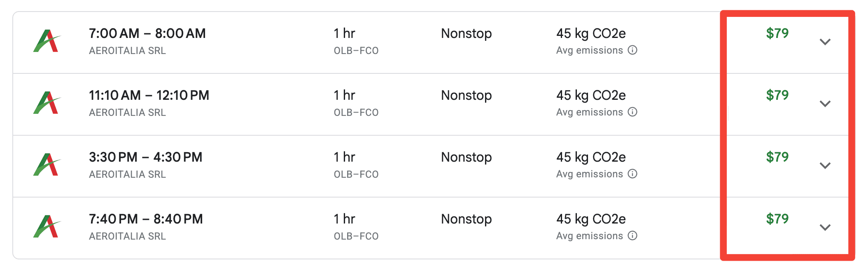Click Aeroitalia logo on 11:10 AM flight
This screenshot has width=868, height=273.
pyautogui.click(x=47, y=103)
